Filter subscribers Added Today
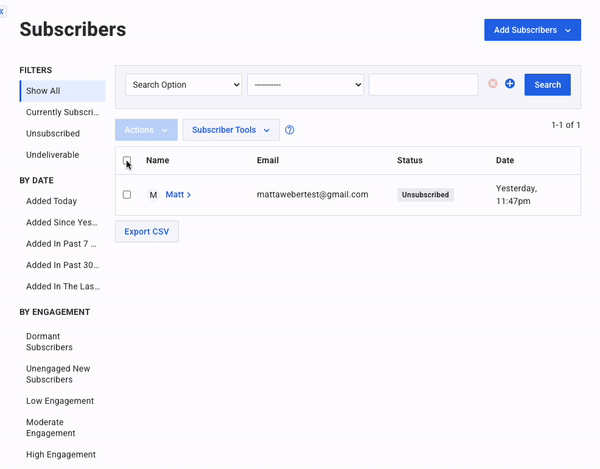600x469 pixels. 52,201
